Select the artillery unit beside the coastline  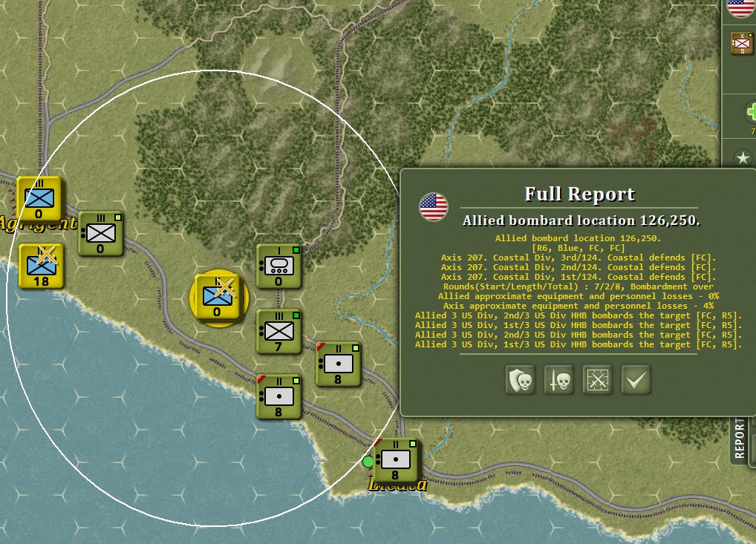click(x=278, y=397)
